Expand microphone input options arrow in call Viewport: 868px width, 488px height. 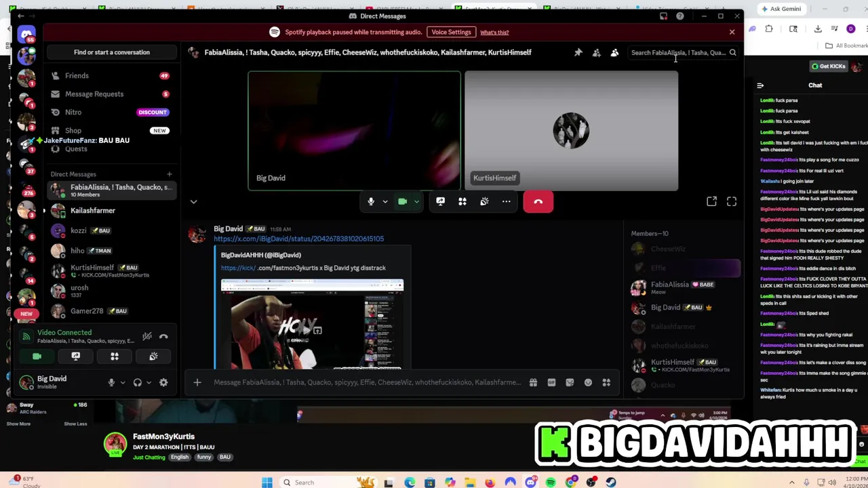tap(384, 201)
